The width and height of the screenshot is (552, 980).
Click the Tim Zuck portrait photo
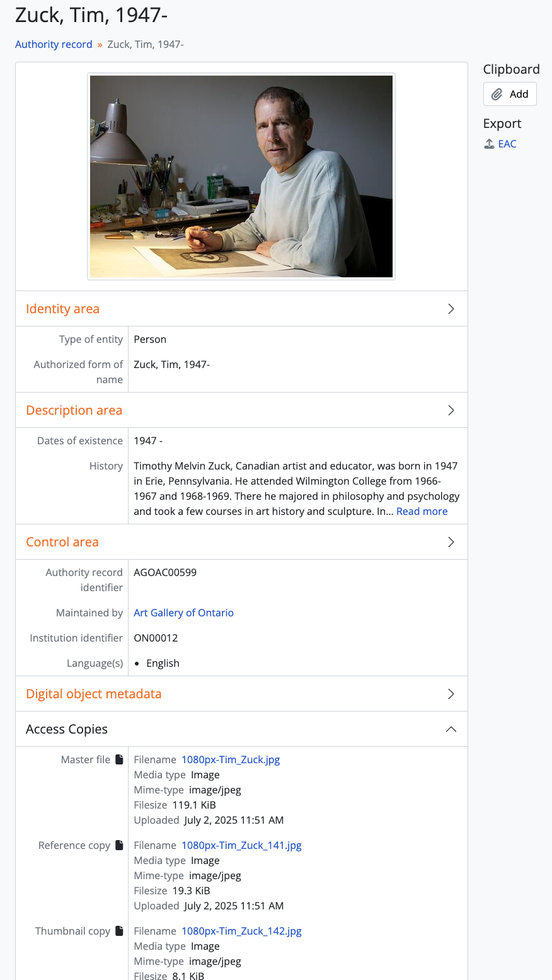[241, 176]
